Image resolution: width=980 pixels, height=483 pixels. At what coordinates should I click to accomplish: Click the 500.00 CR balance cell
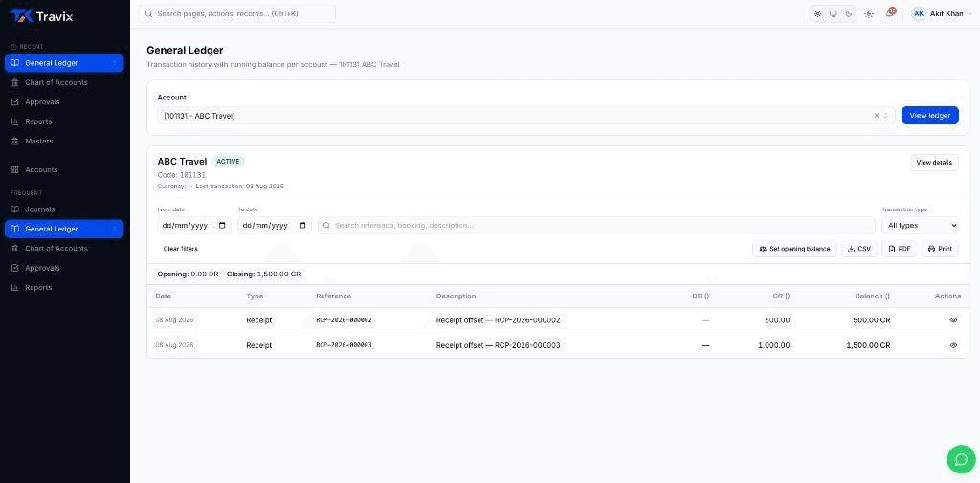click(871, 319)
